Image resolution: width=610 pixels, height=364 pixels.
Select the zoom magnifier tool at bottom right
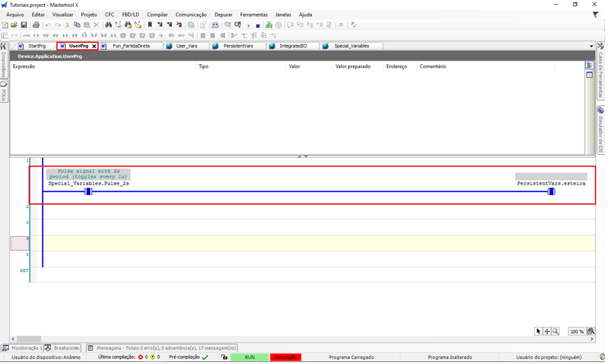pos(555,332)
